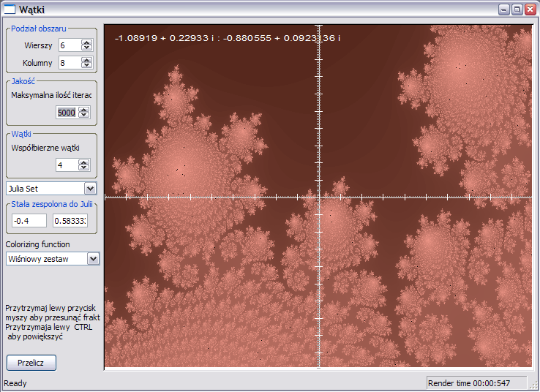Image resolution: width=540 pixels, height=392 pixels.
Task: Decrease concurrent threads with down arrow
Action: pyautogui.click(x=83, y=168)
